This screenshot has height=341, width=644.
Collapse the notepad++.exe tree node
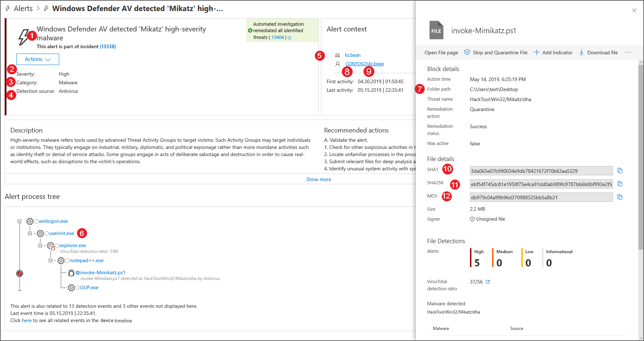point(51,261)
